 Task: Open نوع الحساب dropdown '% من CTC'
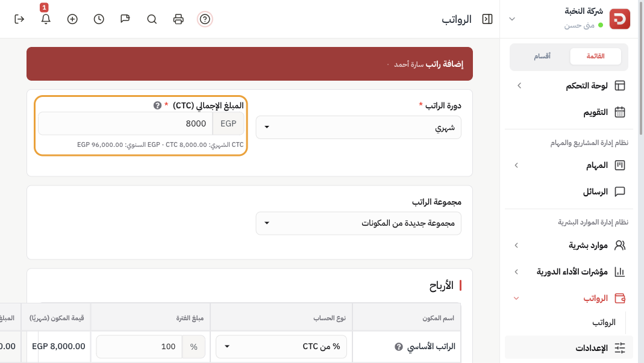pyautogui.click(x=281, y=347)
